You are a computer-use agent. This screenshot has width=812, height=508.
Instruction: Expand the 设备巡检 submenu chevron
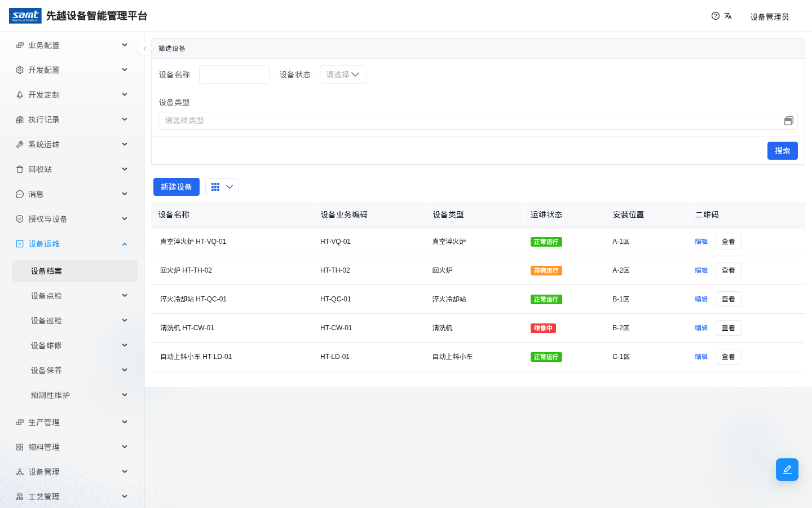125,321
